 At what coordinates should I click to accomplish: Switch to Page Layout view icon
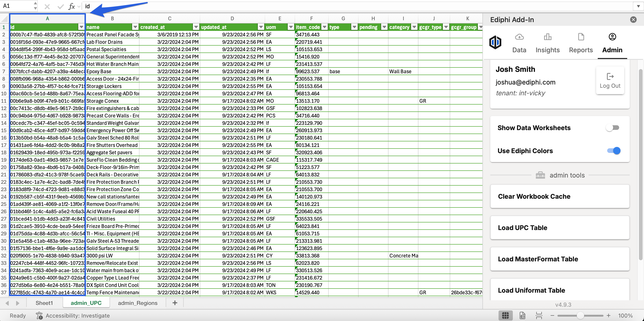(x=522, y=315)
